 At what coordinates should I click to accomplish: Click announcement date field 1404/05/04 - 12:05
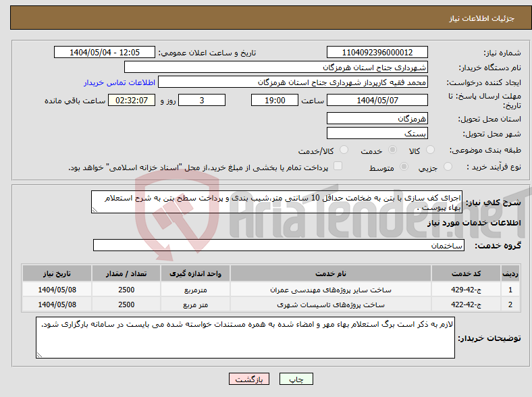105,52
